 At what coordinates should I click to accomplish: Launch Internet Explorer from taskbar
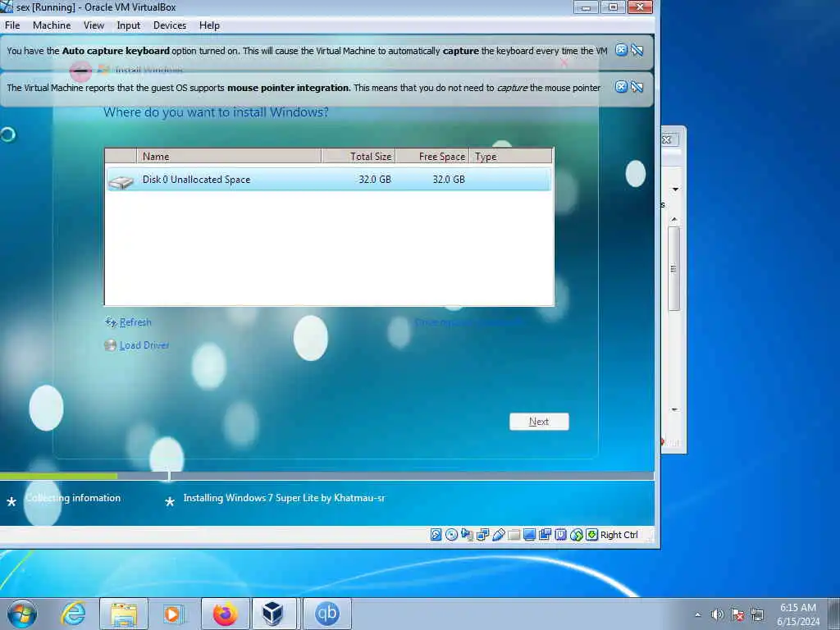(x=73, y=614)
